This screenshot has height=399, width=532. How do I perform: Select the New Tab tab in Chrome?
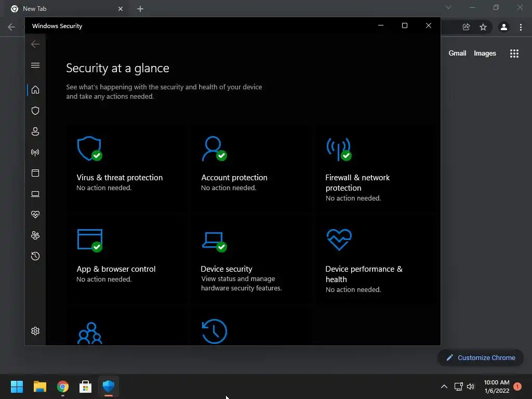point(66,9)
